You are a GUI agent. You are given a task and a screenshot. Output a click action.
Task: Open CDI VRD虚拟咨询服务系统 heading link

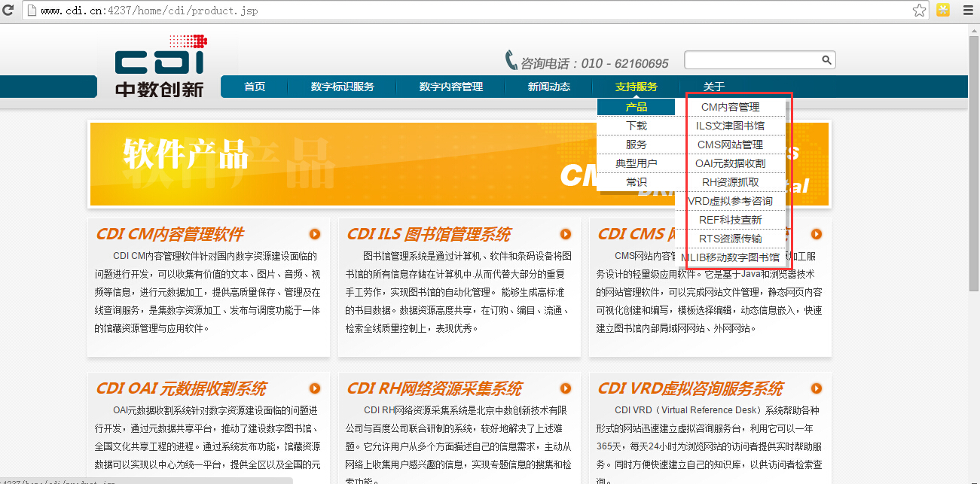pyautogui.click(x=690, y=388)
